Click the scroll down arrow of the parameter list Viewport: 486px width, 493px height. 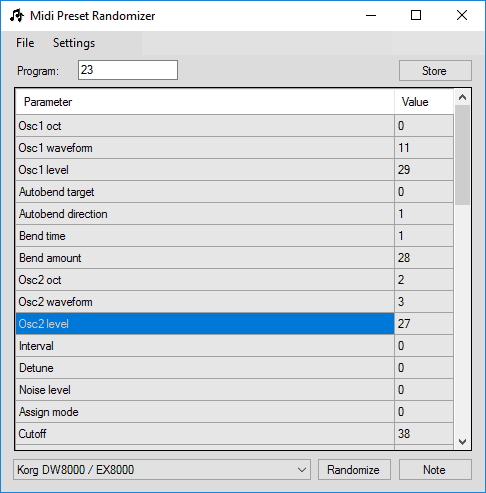462,442
